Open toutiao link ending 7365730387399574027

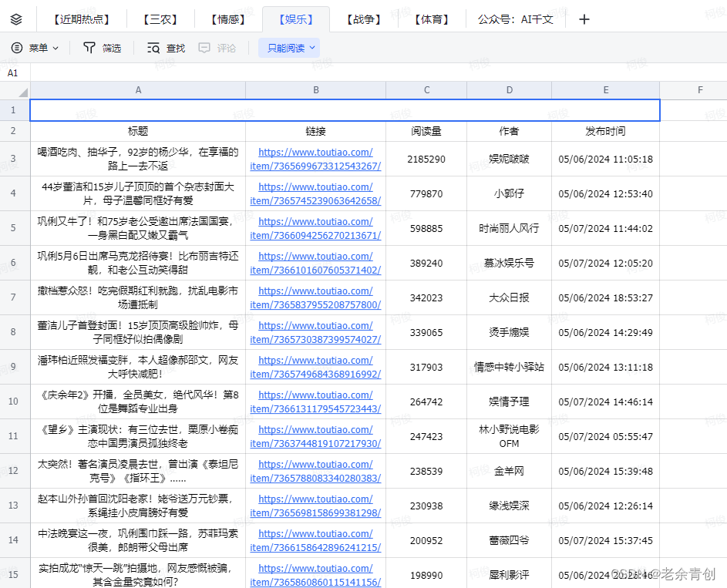click(x=316, y=333)
